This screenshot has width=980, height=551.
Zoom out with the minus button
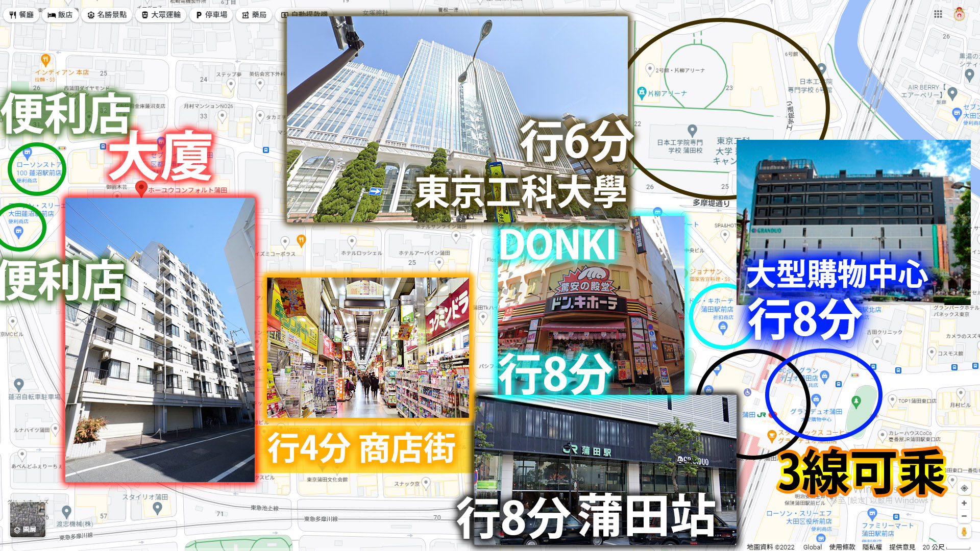[x=964, y=516]
